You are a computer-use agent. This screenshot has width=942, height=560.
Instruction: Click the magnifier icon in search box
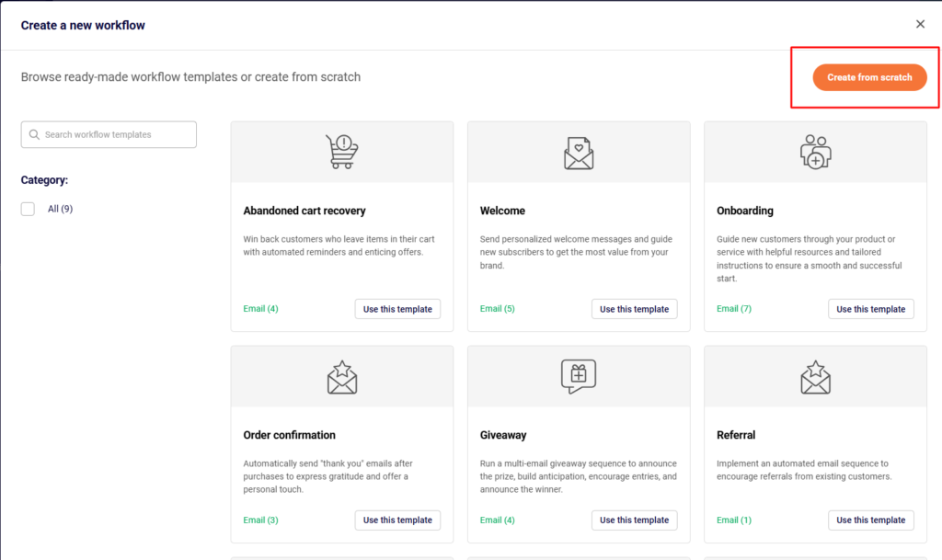[34, 134]
